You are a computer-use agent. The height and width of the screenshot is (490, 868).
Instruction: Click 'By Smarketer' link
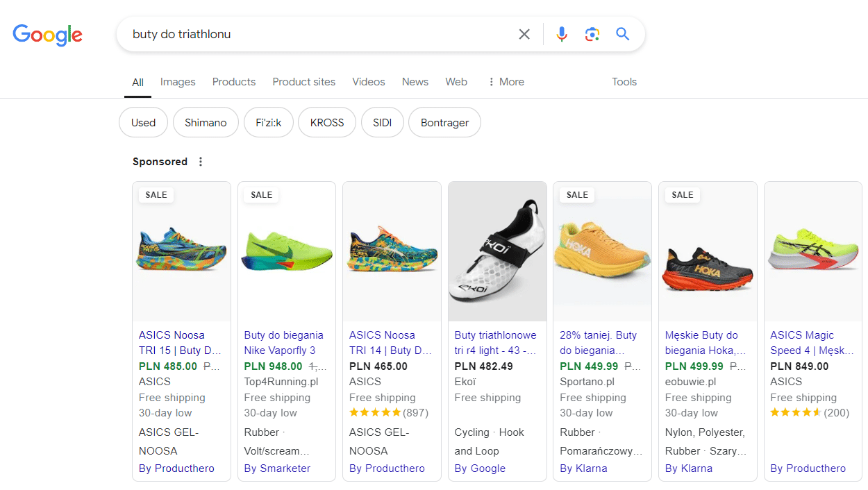pos(277,468)
